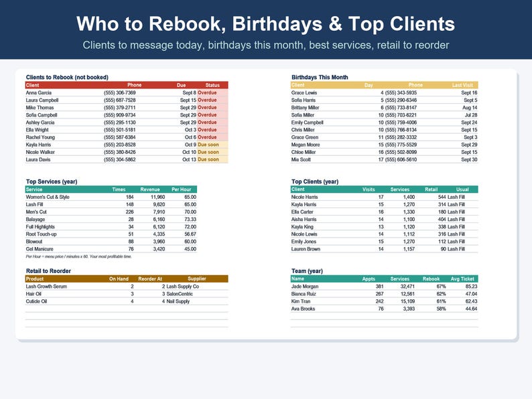The height and width of the screenshot is (399, 532).
Task: Select Jade Morgan team member
Action: 305,287
